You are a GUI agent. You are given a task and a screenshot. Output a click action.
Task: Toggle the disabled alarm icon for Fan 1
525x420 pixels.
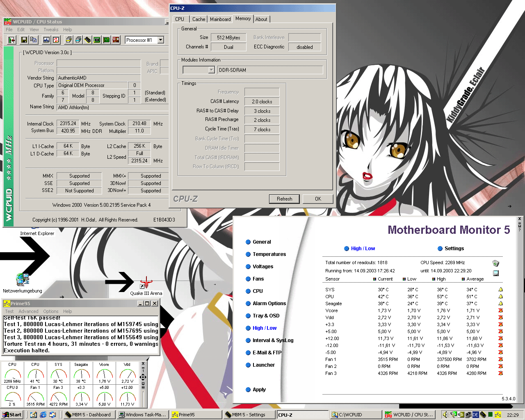tap(500, 359)
